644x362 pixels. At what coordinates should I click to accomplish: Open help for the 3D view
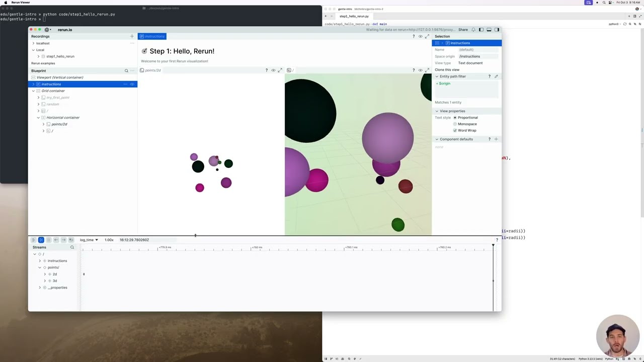(x=414, y=70)
